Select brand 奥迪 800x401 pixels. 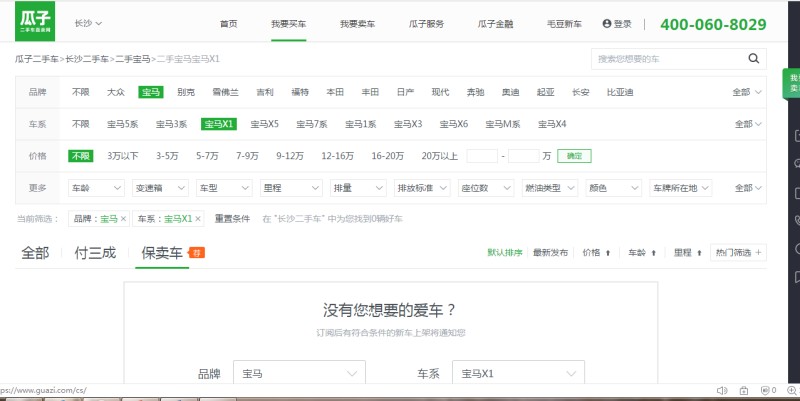point(510,92)
